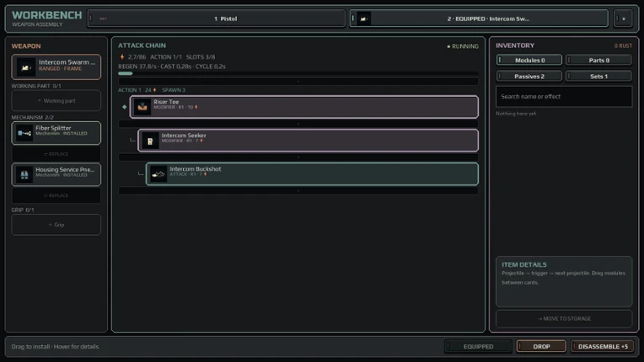Open the empty Working part slot

tap(56, 101)
